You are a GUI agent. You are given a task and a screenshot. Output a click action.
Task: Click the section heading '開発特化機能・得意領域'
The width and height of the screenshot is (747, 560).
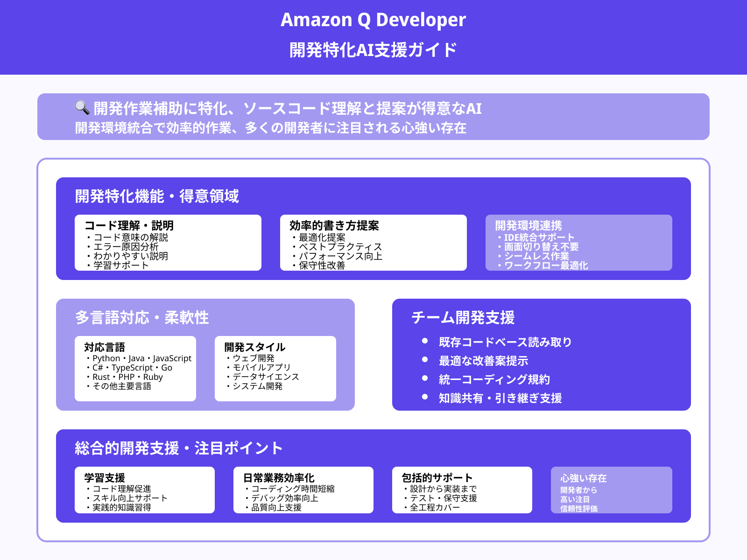pos(157,196)
